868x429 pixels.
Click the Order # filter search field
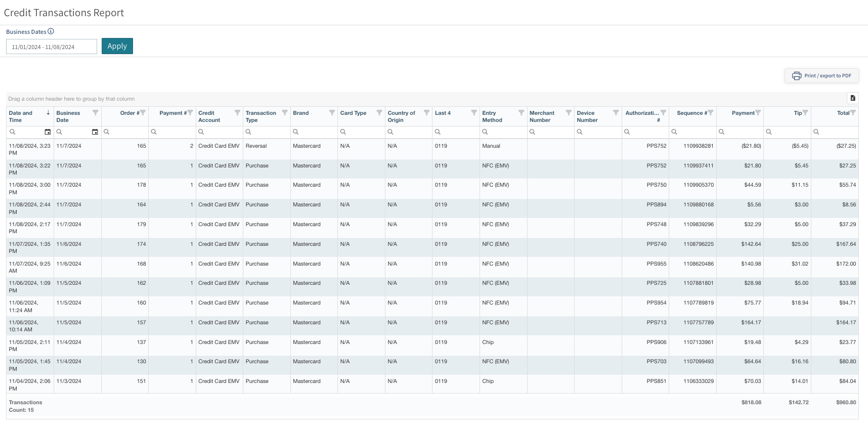point(128,132)
